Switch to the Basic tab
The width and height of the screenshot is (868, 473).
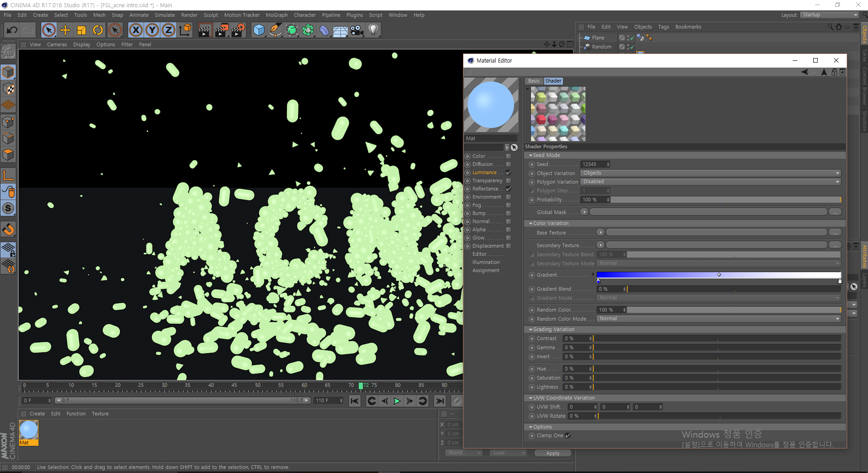pos(534,81)
